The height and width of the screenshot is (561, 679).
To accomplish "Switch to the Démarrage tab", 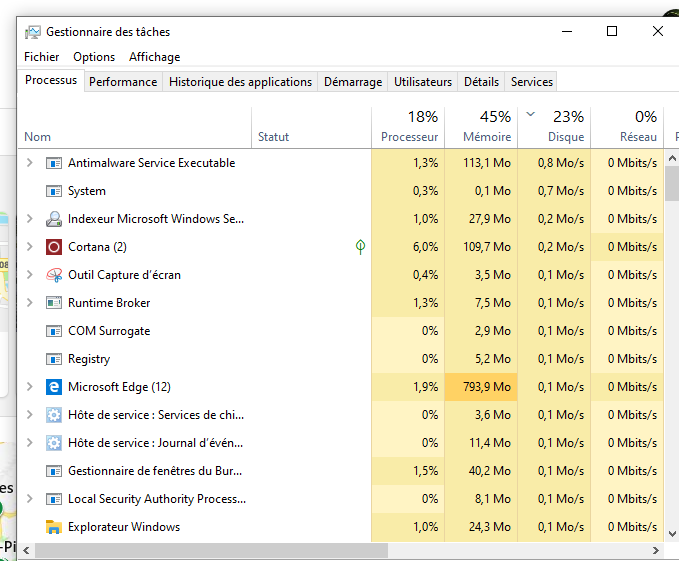I will (x=353, y=82).
